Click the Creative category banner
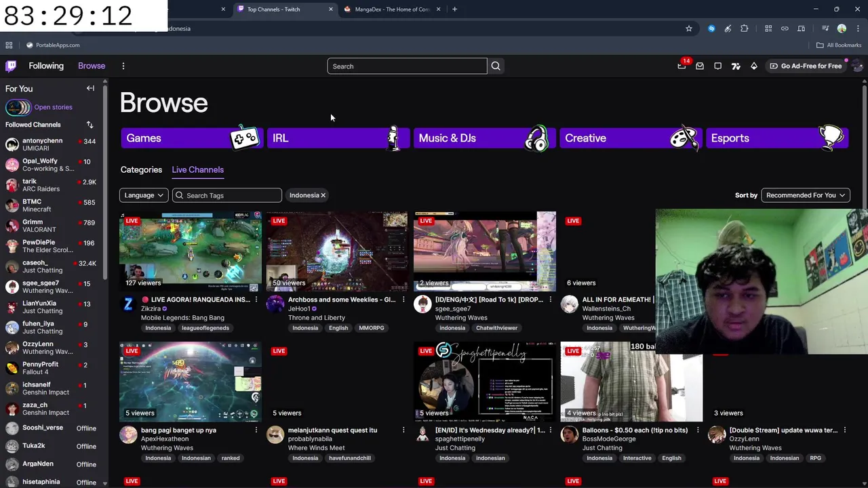The image size is (868, 488). (x=630, y=138)
